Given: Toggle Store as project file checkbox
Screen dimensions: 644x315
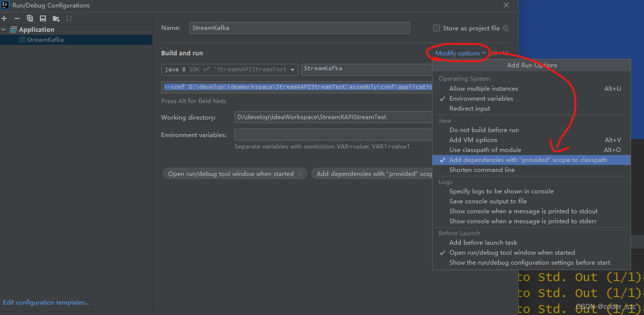Looking at the screenshot, I should [x=436, y=28].
